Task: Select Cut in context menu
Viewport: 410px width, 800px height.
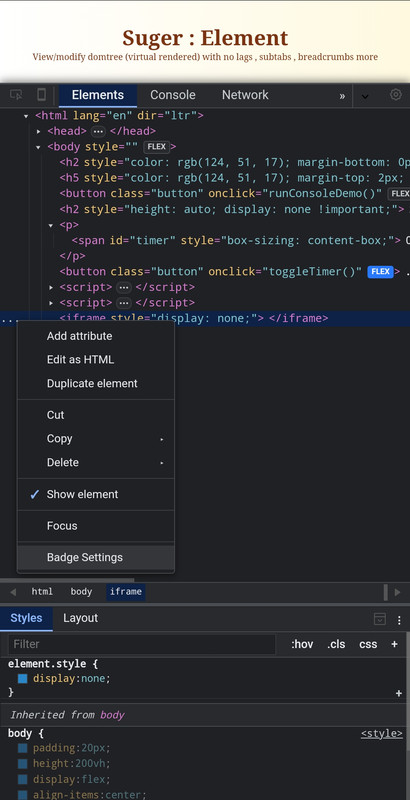Action: 96,415
